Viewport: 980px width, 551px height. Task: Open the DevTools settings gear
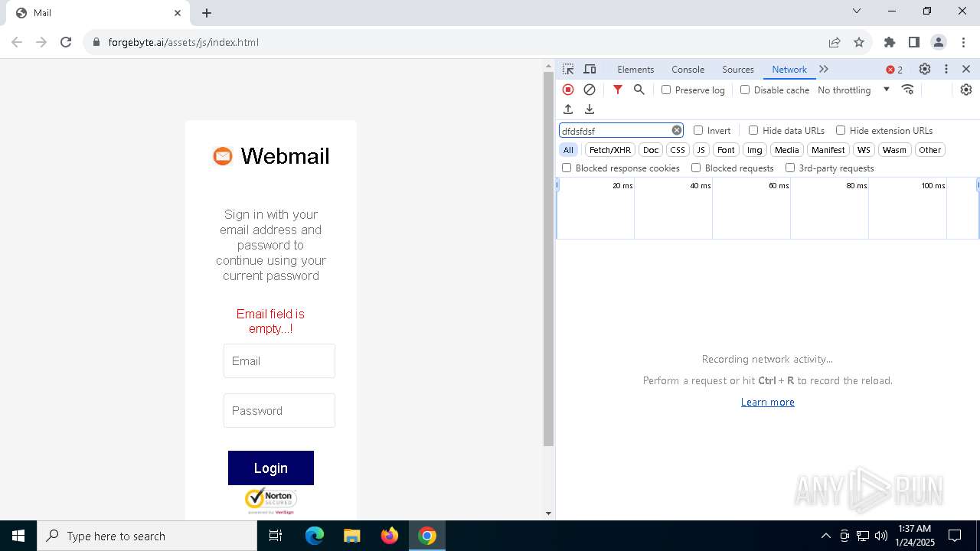[x=925, y=69]
